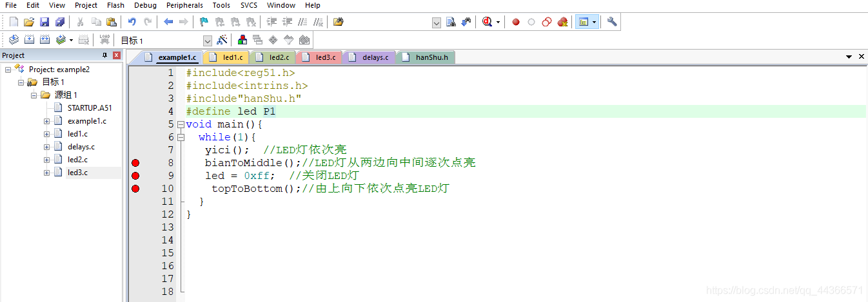Insert a bookmark with flag icon

point(204,22)
